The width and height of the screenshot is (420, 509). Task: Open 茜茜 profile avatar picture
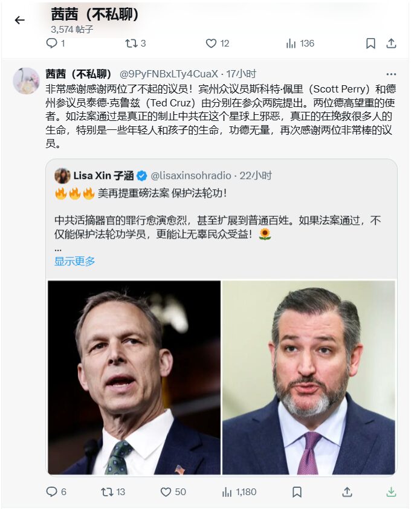(x=27, y=81)
